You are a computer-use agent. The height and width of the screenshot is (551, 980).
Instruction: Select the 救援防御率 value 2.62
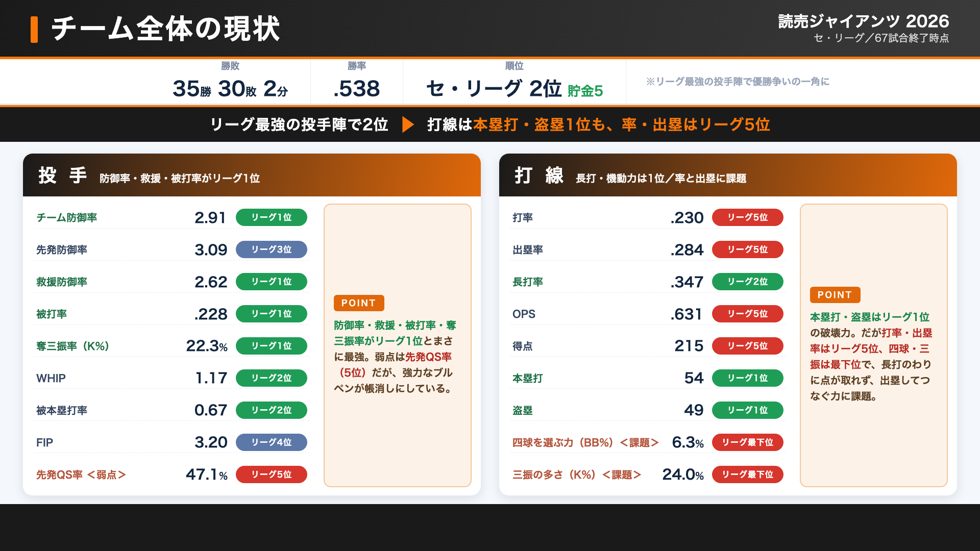(211, 282)
